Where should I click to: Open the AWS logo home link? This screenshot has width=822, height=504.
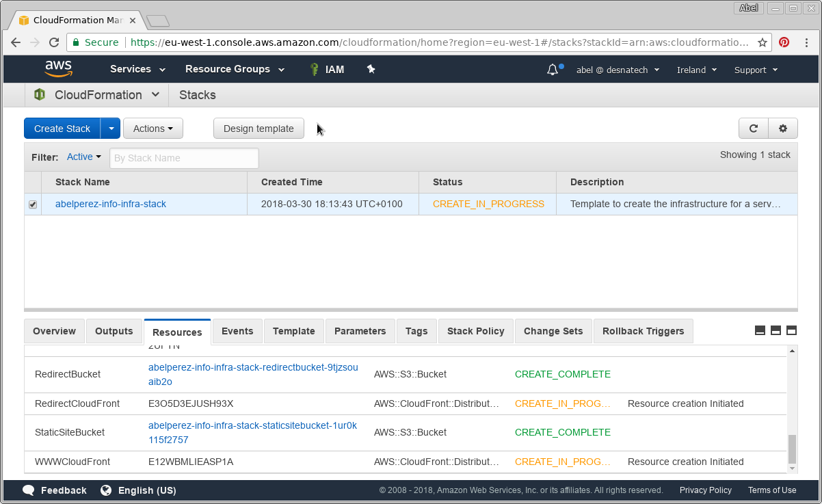(59, 68)
